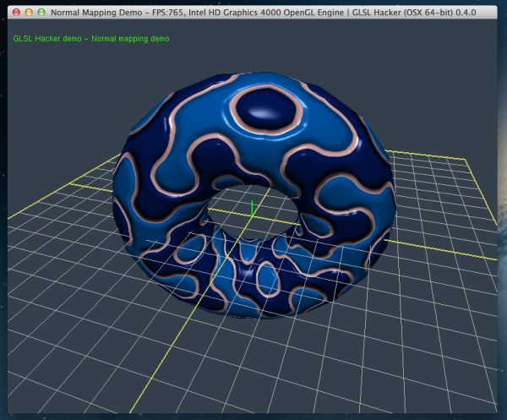
Task: Click the torus left outer edge
Action: (x=118, y=188)
